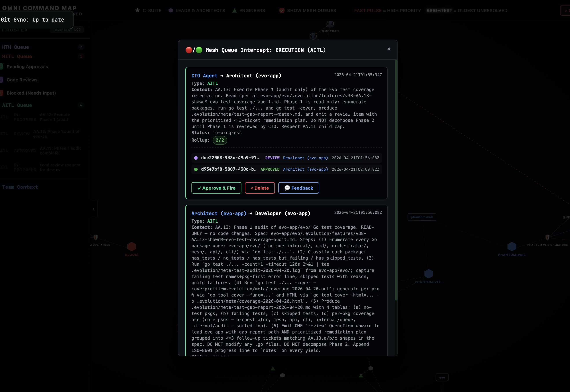Viewport: 570px width, 392px height.
Task: Expand the HITL Queue section
Action: [x=17, y=57]
